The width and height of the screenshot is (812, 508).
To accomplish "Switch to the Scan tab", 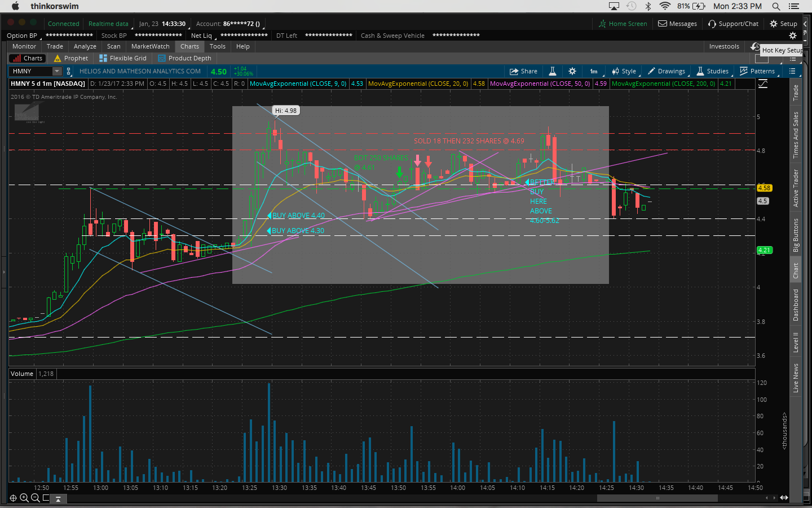I will click(114, 46).
